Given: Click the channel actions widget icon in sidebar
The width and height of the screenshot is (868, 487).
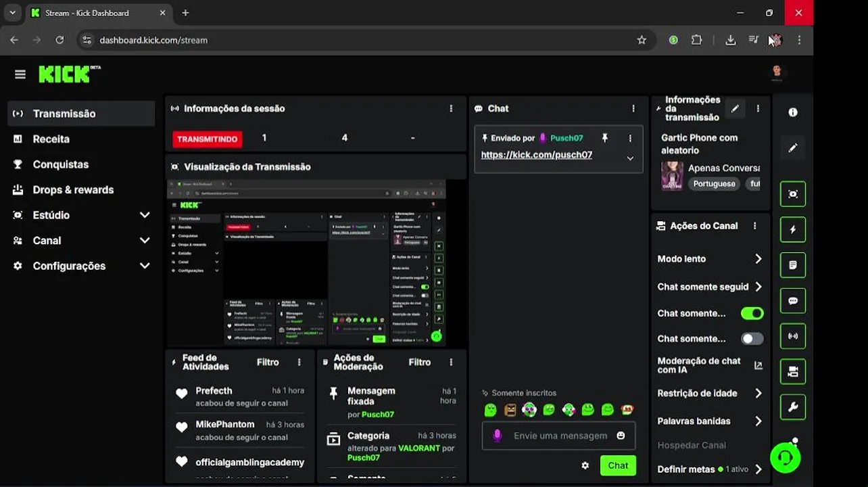Looking at the screenshot, I should 793,372.
